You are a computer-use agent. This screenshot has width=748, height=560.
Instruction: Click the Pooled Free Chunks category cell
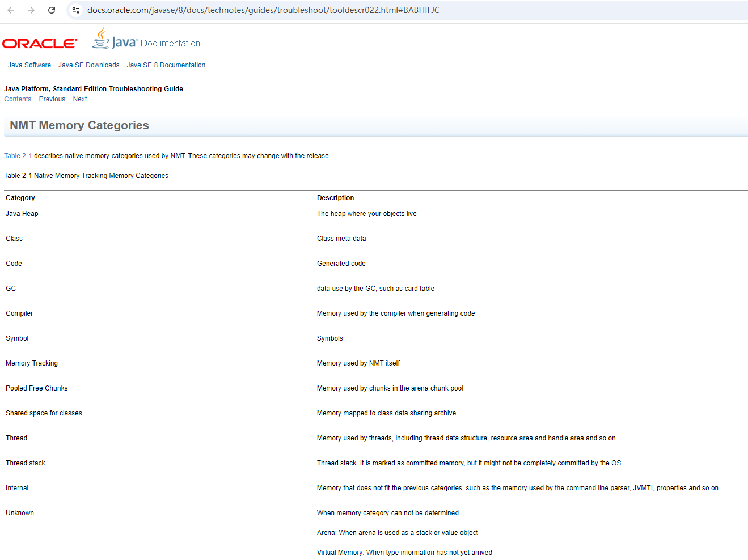[37, 388]
